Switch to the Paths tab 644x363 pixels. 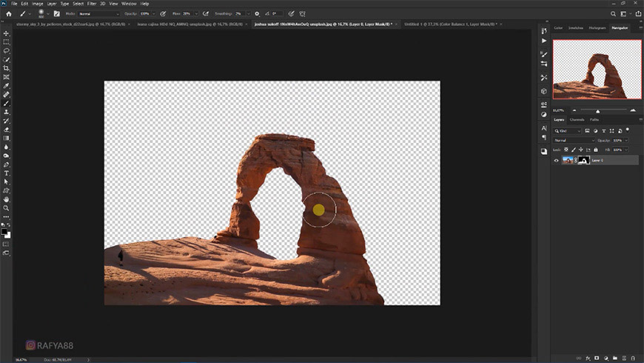594,119
